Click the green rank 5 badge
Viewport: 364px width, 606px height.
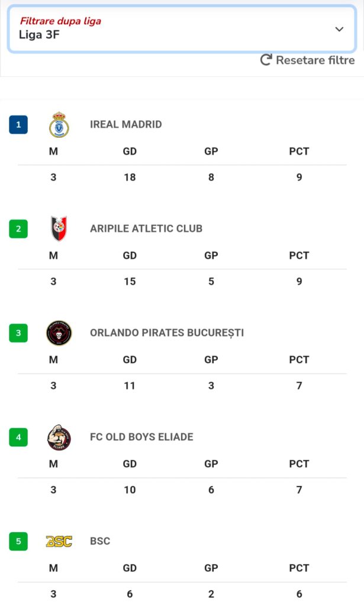pos(18,541)
